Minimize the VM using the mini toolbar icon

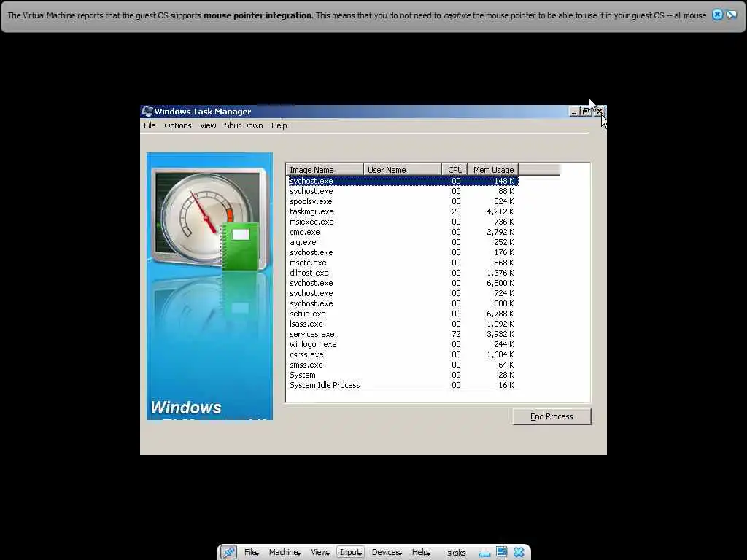(x=484, y=553)
